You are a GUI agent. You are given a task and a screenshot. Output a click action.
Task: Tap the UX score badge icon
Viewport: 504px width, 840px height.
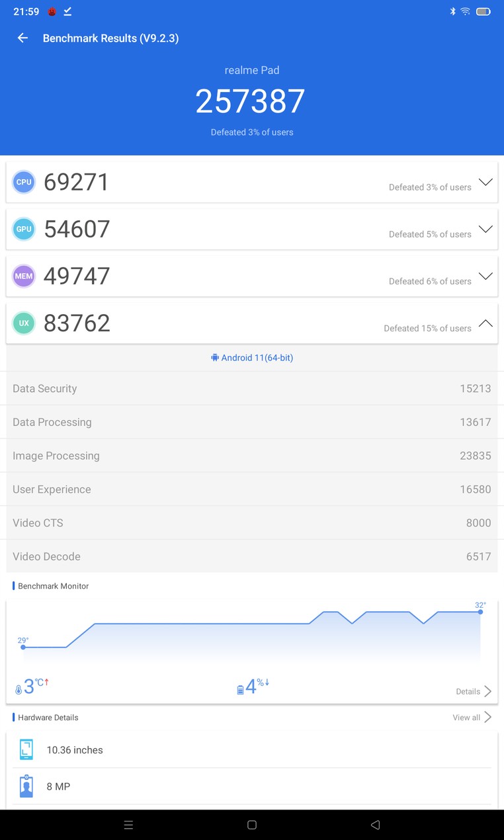[24, 323]
